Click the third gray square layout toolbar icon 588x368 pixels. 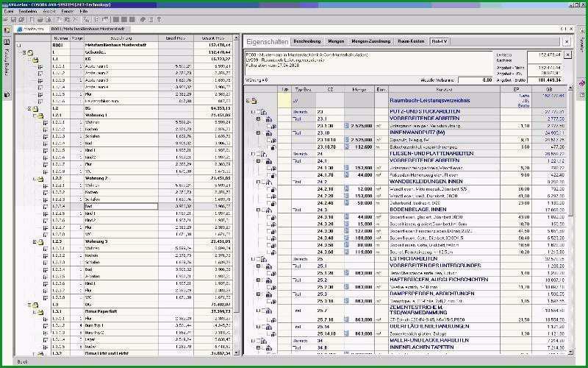[132, 20]
